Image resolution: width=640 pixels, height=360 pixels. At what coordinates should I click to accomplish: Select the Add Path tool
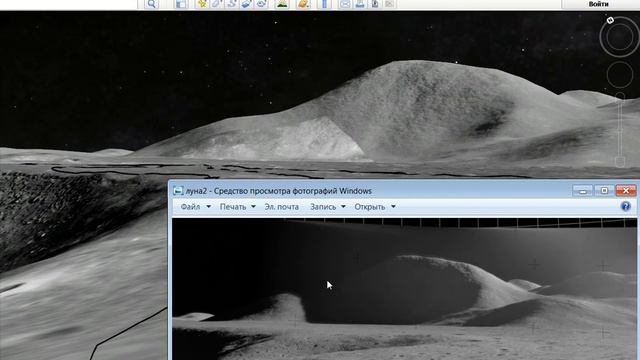click(x=232, y=4)
